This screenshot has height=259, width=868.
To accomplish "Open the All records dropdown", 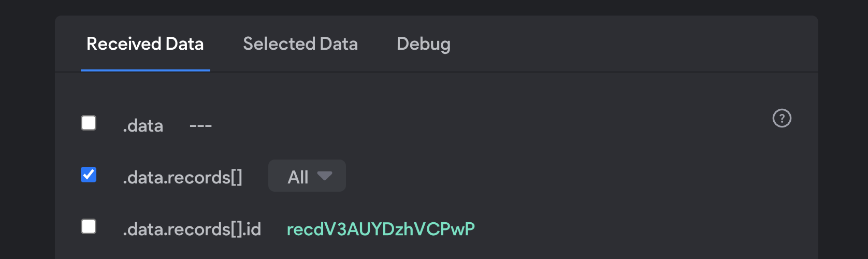I will pos(307,176).
